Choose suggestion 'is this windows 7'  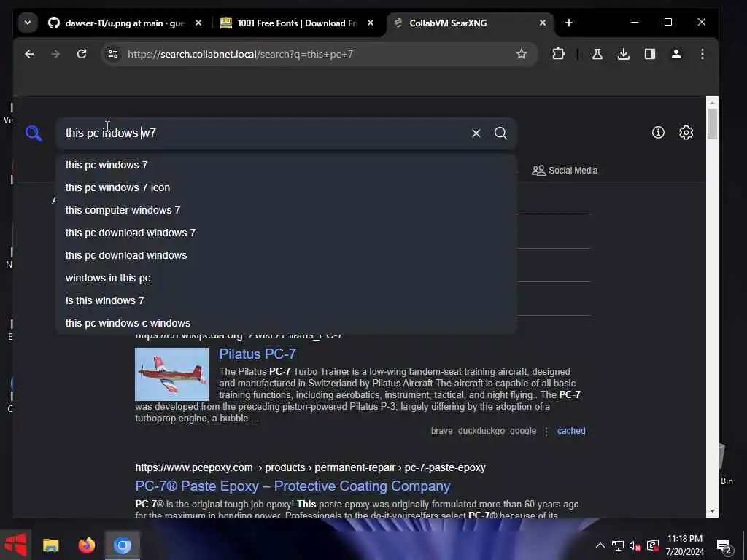pos(286,300)
